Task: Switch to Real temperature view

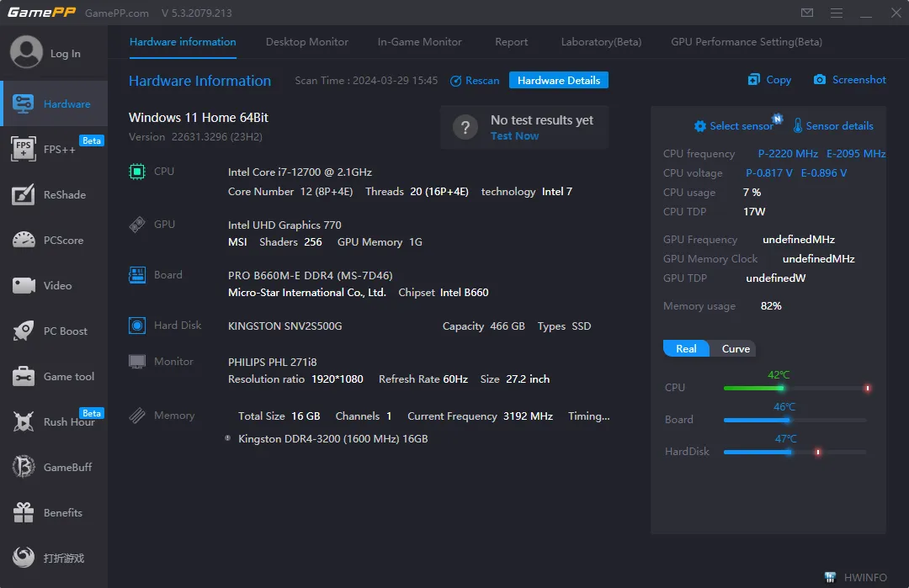Action: (x=686, y=349)
